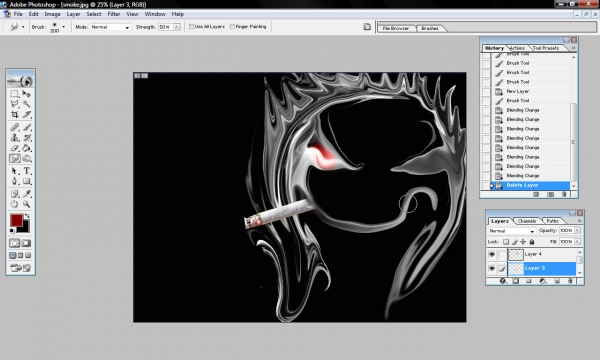The width and height of the screenshot is (600, 360).
Task: Select the Magic Wand tool
Action: point(26,104)
